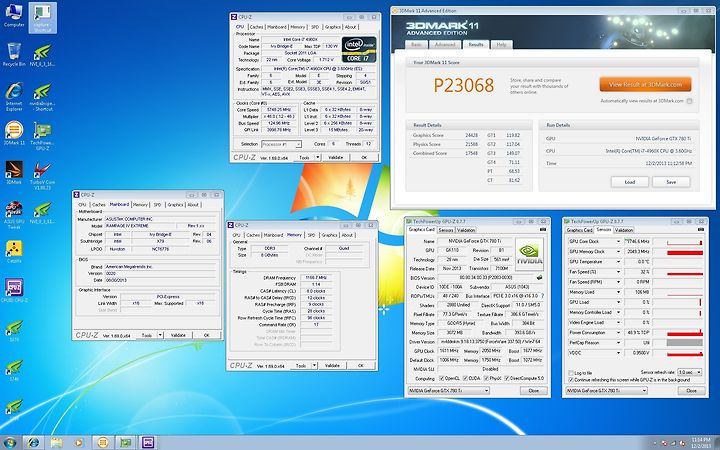Click the screenshot camera icon in GPU-Z Sensors window
The image size is (720, 450).
click(700, 230)
